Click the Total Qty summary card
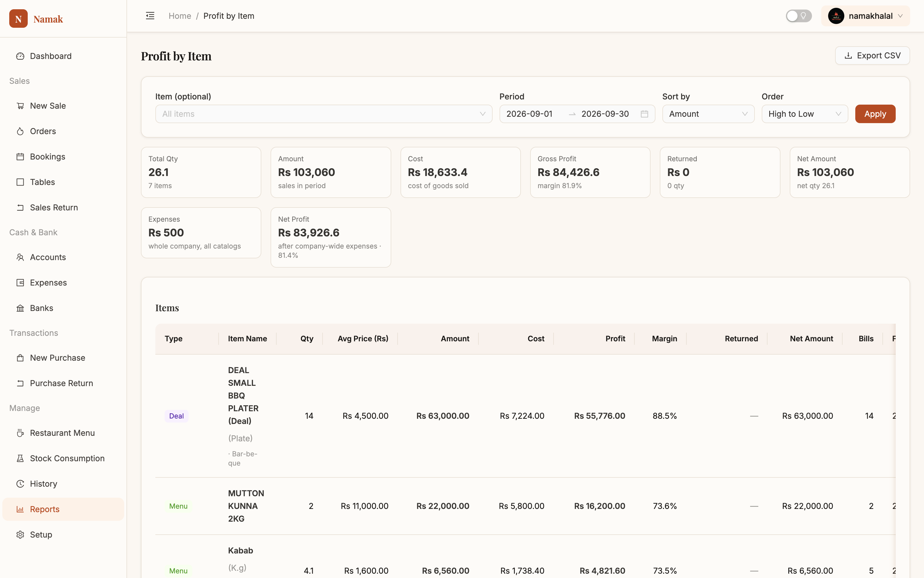This screenshot has height=578, width=924. [201, 173]
